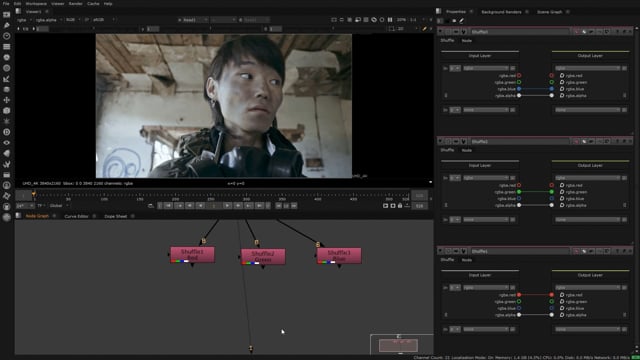Open the Channel nodes toolbar icon

point(7,47)
